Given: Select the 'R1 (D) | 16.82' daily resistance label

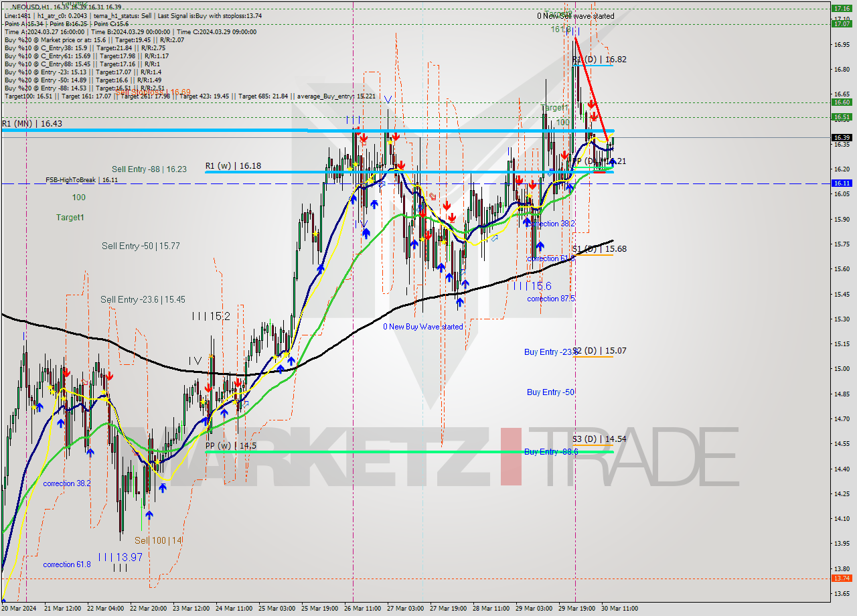Looking at the screenshot, I should pos(599,59).
